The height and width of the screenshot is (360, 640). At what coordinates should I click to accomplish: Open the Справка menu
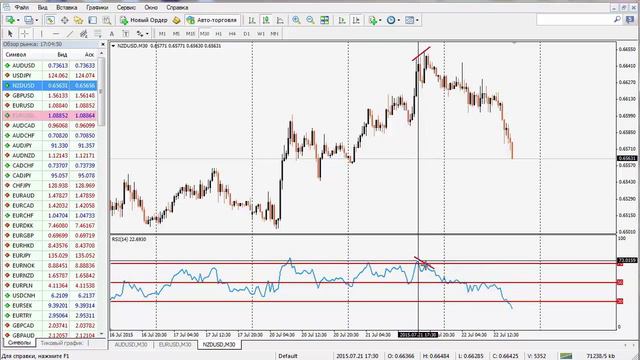pos(177,7)
